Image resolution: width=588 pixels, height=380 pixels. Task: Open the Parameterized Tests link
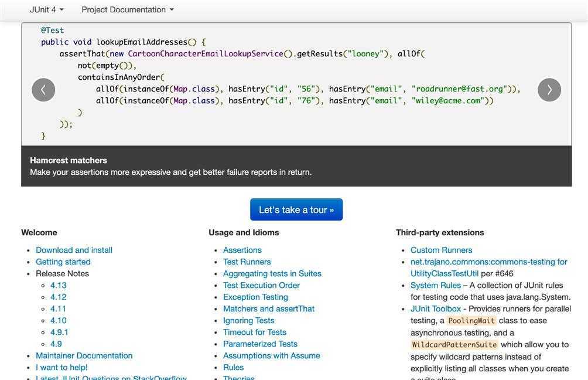pos(260,344)
